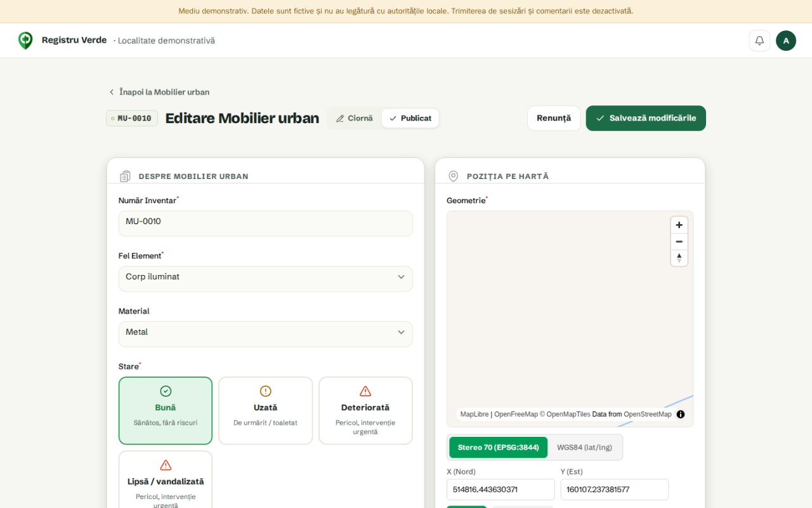Zoom out on the map
Screen dimensions: 812x508
[x=679, y=242]
